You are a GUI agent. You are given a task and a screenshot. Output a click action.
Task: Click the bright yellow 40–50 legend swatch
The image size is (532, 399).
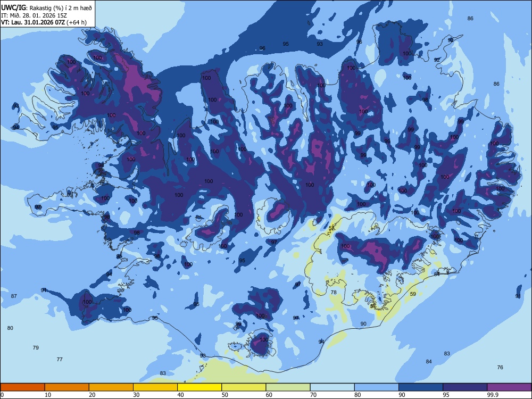(x=199, y=387)
